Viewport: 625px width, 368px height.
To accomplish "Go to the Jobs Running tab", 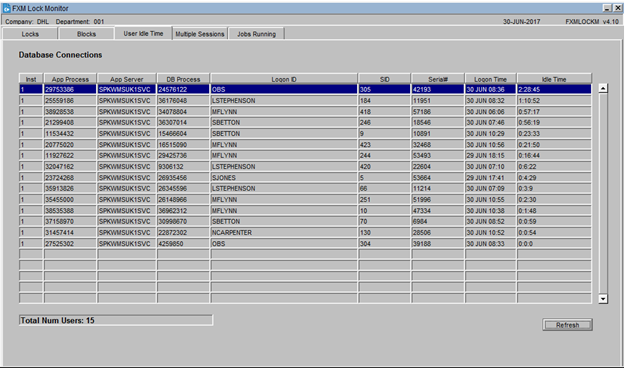I will 256,34.
